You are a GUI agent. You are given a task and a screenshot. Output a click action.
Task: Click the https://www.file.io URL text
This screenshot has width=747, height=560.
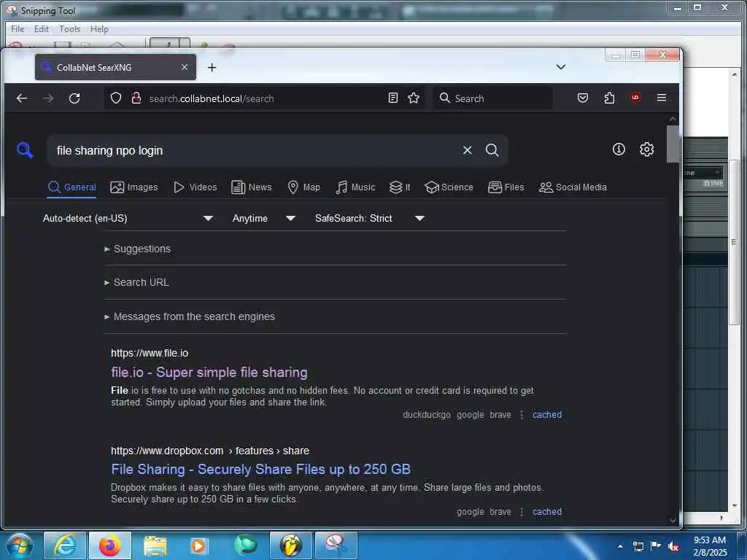click(x=150, y=354)
